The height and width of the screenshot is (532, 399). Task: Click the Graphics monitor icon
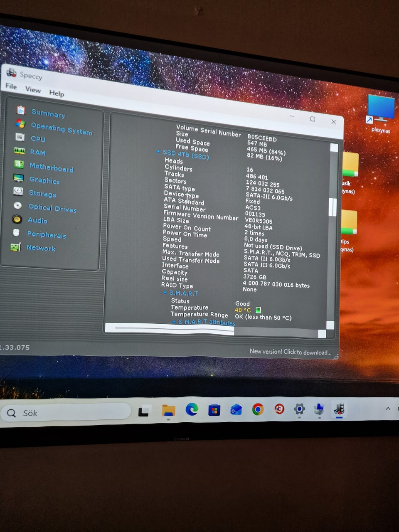tap(18, 178)
